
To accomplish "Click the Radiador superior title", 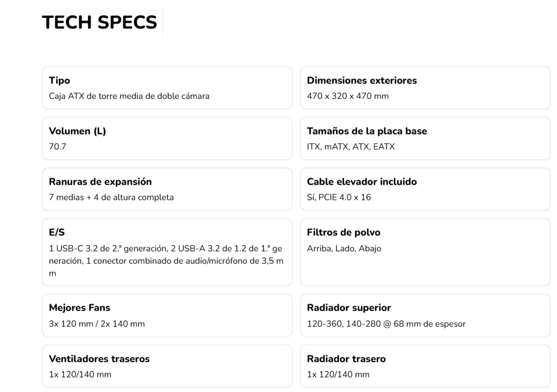I will 349,308.
